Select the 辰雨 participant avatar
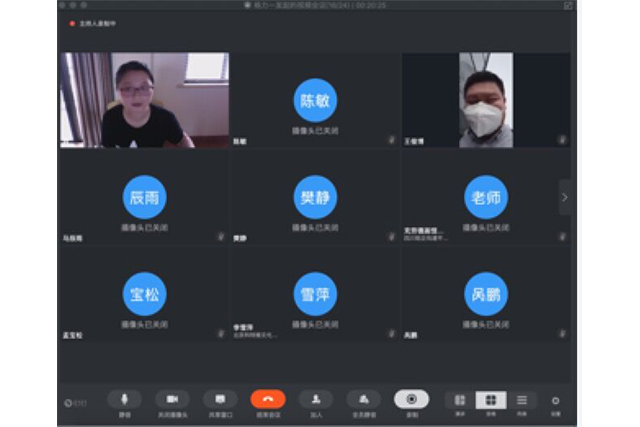Screen dimensions: 640x427 click(144, 197)
